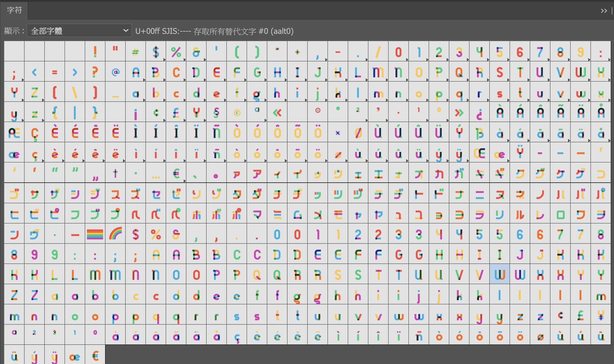Click the U+00ff SJIS glyph info text
This screenshot has width=614, height=364.
click(x=214, y=31)
